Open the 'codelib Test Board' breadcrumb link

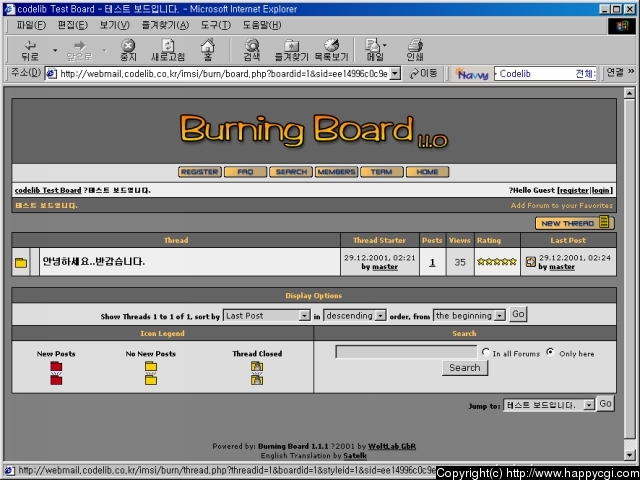coord(48,190)
